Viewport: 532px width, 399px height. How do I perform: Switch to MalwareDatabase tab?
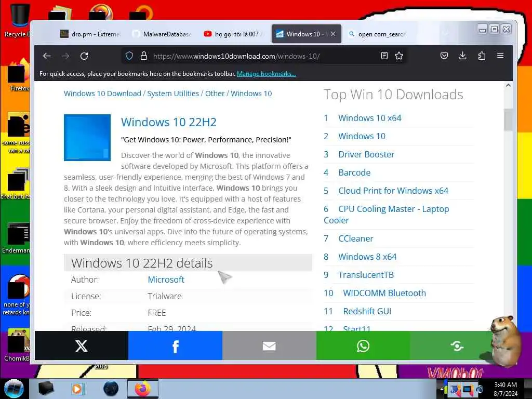162,34
